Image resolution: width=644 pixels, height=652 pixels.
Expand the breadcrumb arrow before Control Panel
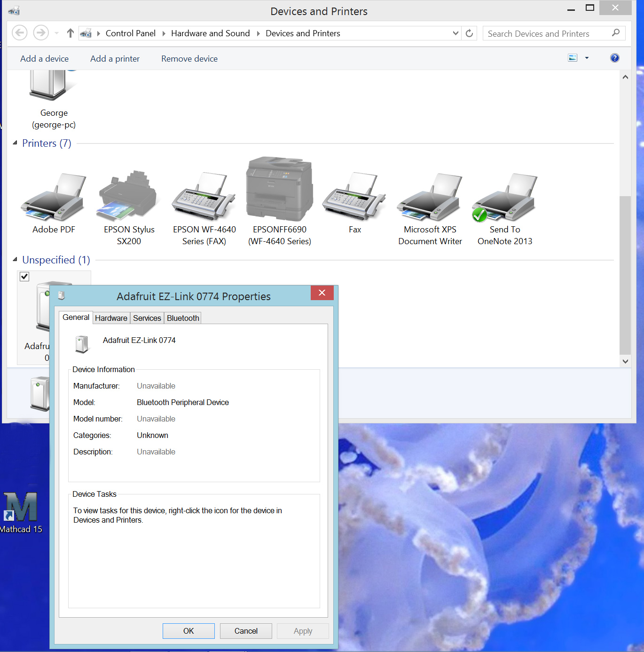point(98,33)
